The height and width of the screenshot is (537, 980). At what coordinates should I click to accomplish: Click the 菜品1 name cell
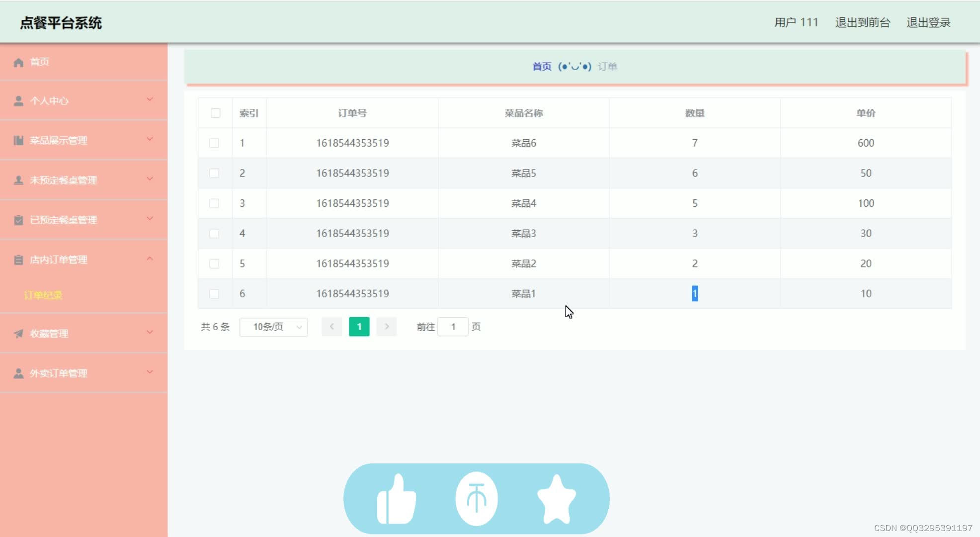click(x=524, y=294)
